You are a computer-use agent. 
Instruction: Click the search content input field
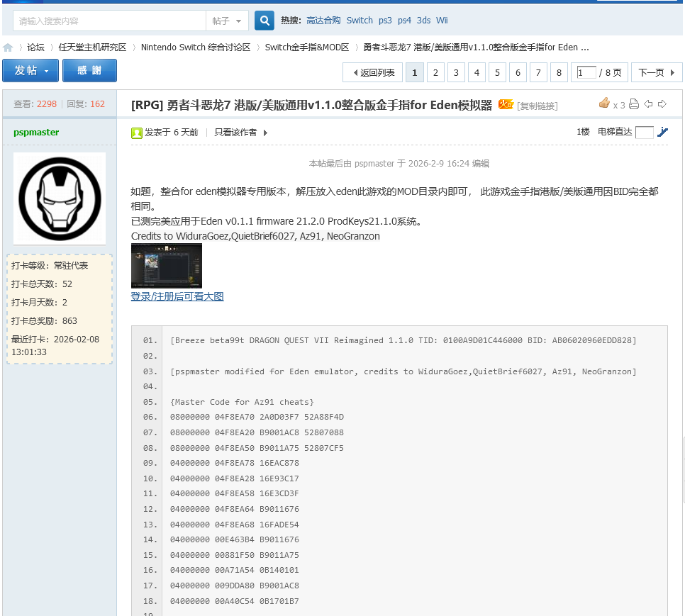(x=110, y=21)
